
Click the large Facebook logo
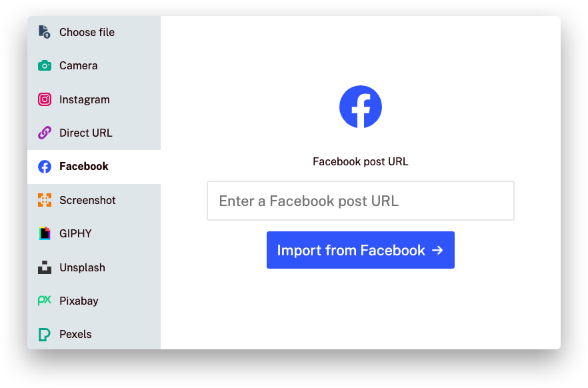tap(361, 107)
